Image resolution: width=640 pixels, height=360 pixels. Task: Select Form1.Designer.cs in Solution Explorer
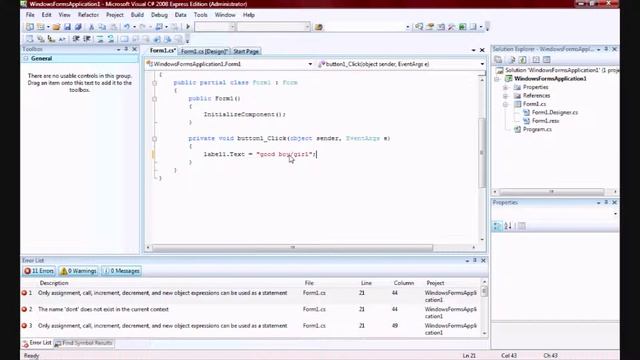point(555,112)
